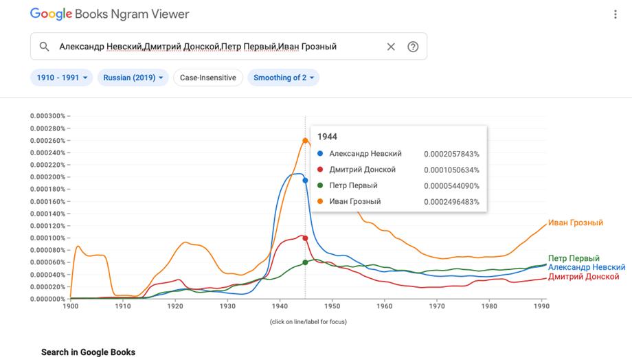Open the Smoothing of 2 dropdown
632x364 pixels.
coord(283,78)
